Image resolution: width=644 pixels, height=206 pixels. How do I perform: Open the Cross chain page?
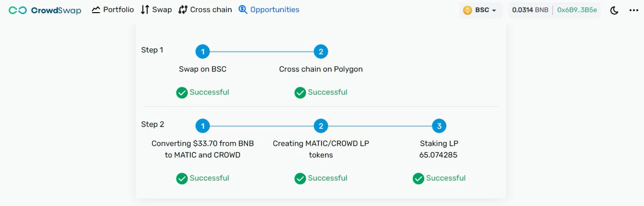pyautogui.click(x=205, y=10)
